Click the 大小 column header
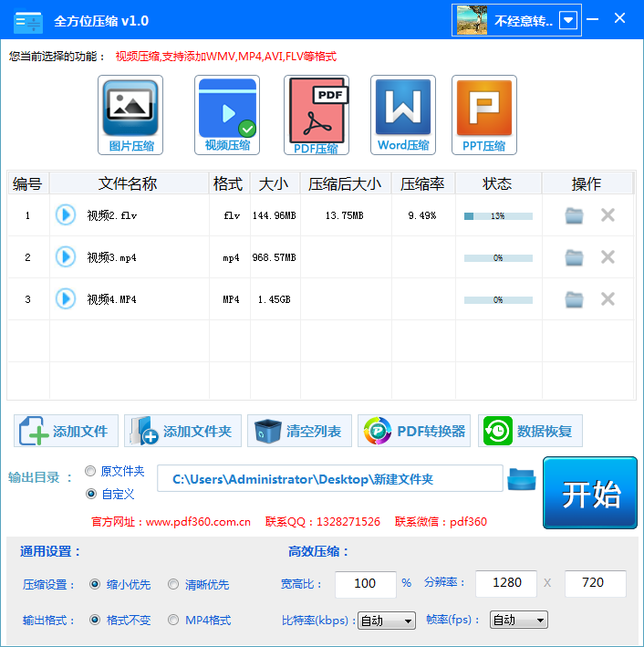This screenshot has width=644, height=647. (275, 183)
